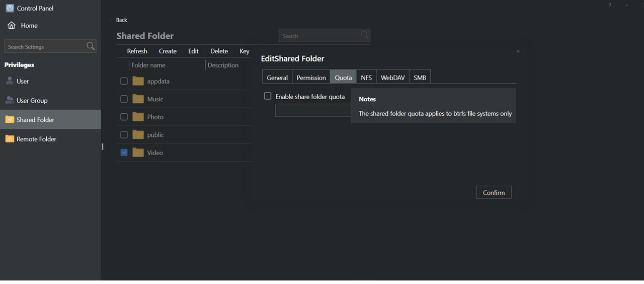Tick the appdata folder checkbox
Screen dimensions: 644x284
(124, 81)
